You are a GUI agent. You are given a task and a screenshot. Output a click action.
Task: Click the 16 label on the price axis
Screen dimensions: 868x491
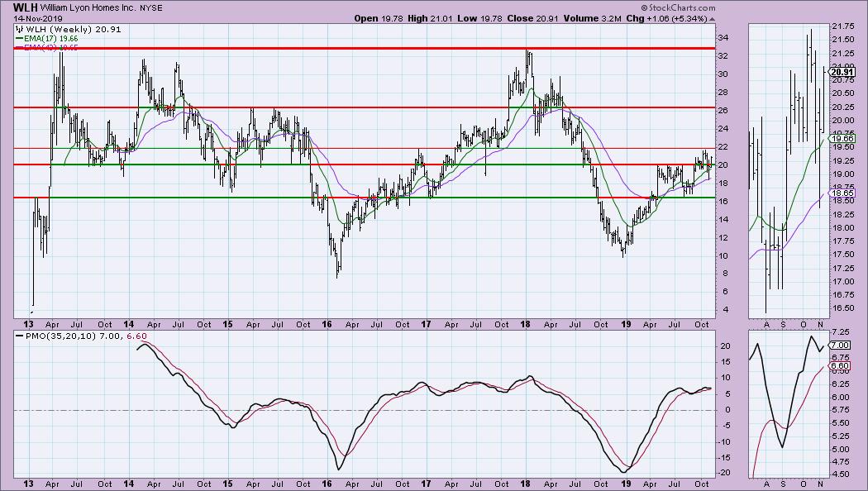[x=723, y=201]
